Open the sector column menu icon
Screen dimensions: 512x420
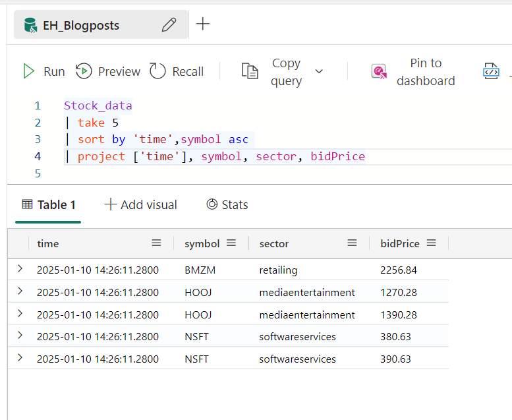(x=353, y=243)
